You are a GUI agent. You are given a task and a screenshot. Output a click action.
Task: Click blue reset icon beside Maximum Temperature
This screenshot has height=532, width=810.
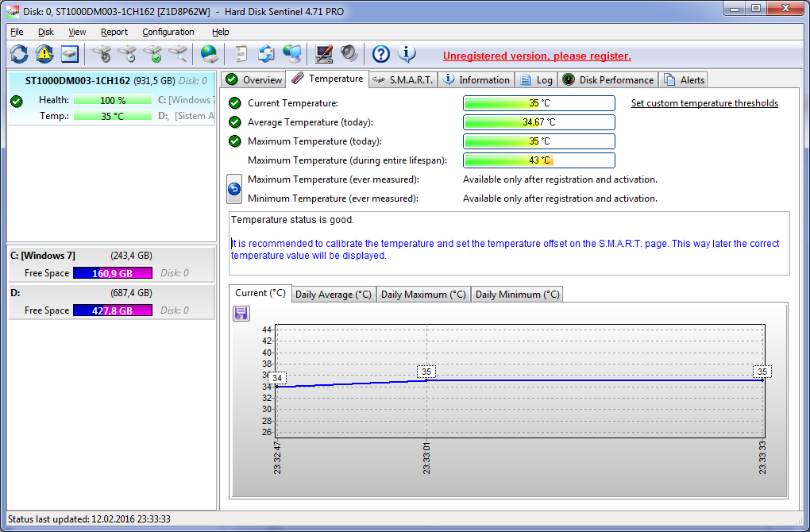pos(235,189)
